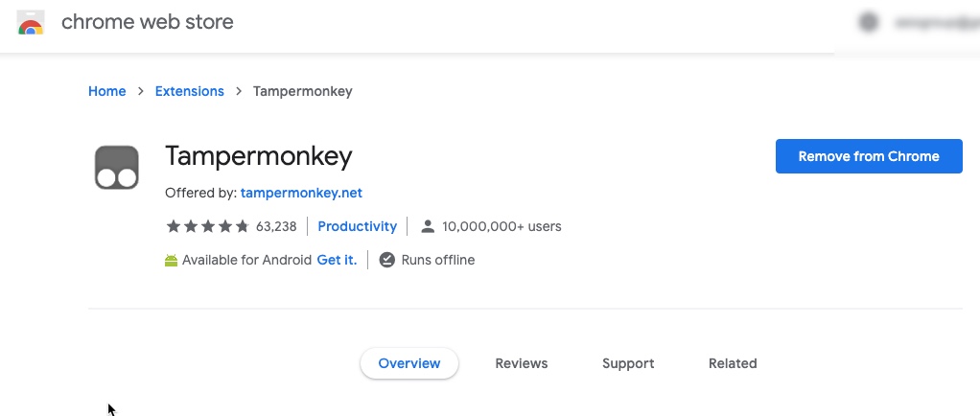Click the blurred account avatar
This screenshot has width=980, height=416.
point(869,22)
